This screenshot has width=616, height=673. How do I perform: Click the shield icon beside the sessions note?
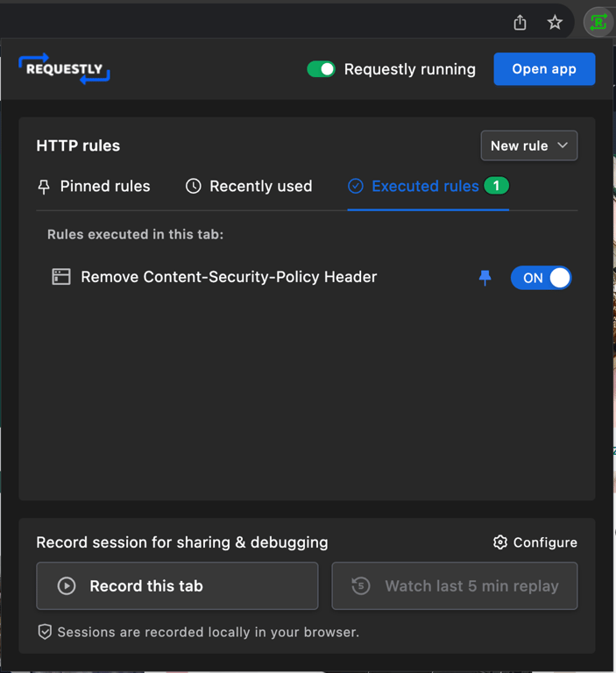(x=45, y=632)
